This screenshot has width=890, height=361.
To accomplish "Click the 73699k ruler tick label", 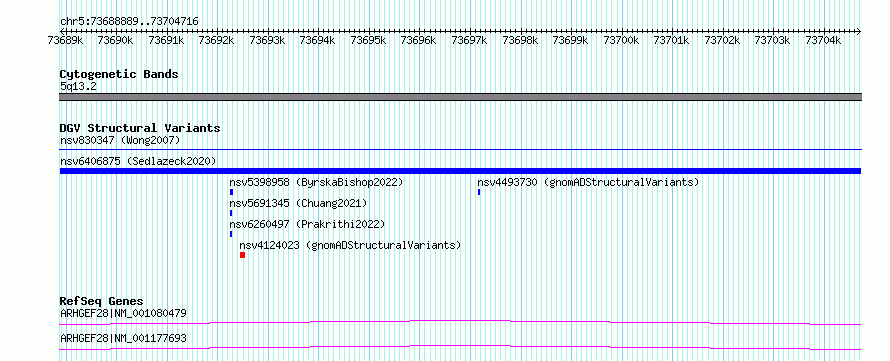I will pos(570,40).
